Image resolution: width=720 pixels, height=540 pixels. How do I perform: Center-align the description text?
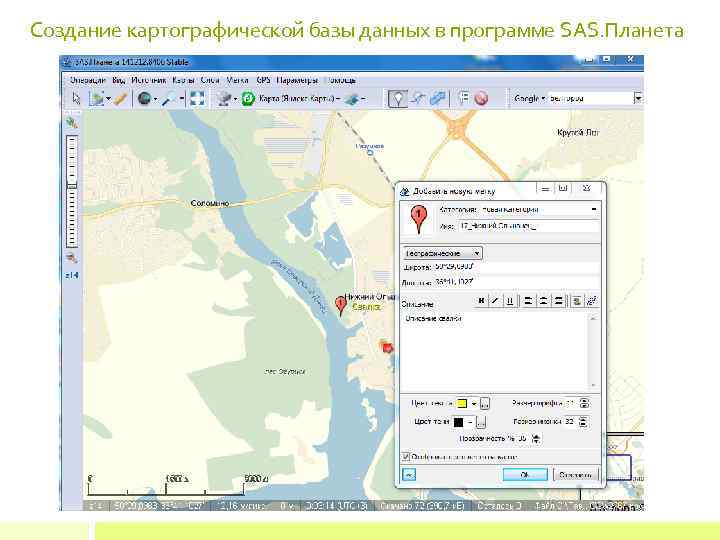click(x=543, y=301)
